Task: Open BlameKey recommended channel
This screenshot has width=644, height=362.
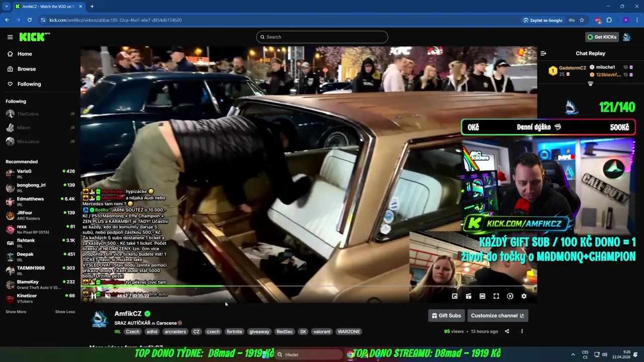Action: pyautogui.click(x=40, y=285)
